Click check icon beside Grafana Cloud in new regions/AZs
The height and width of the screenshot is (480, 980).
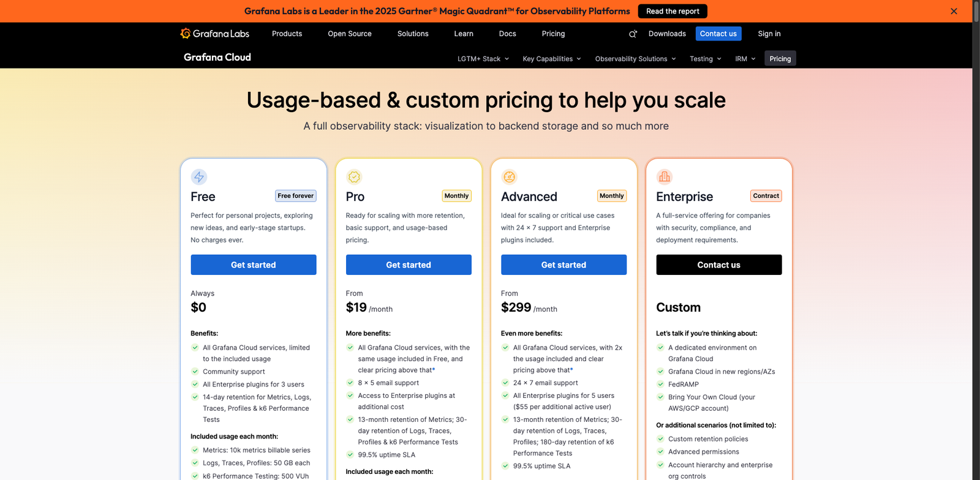[660, 371]
